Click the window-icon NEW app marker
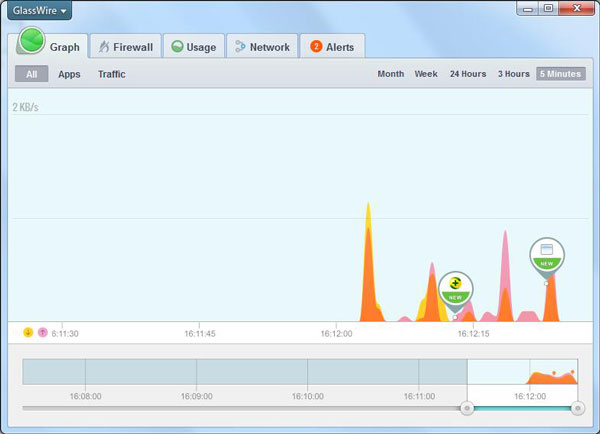The image size is (600, 434). click(547, 256)
